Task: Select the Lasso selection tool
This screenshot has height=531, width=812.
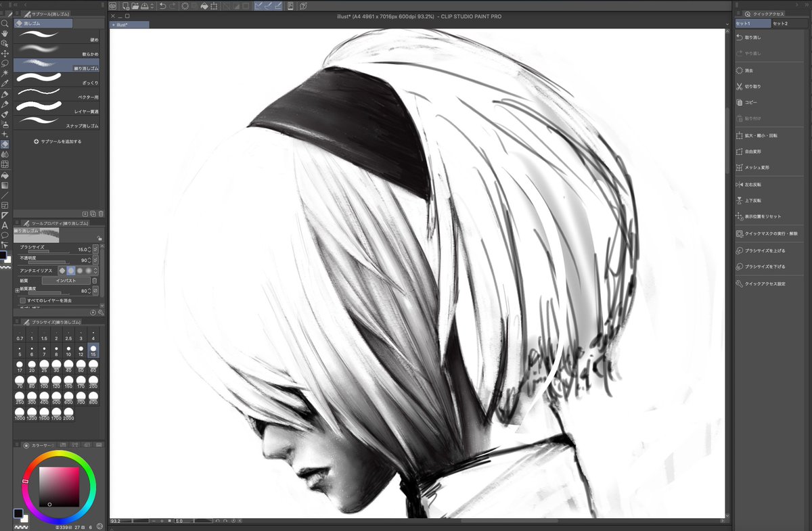Action: point(5,63)
